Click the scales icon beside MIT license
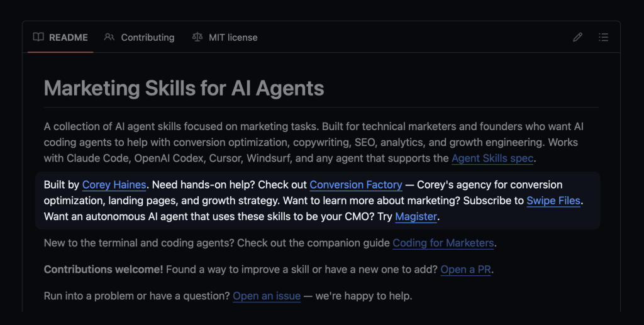Screen dimensions: 644x325 pyautogui.click(x=197, y=37)
